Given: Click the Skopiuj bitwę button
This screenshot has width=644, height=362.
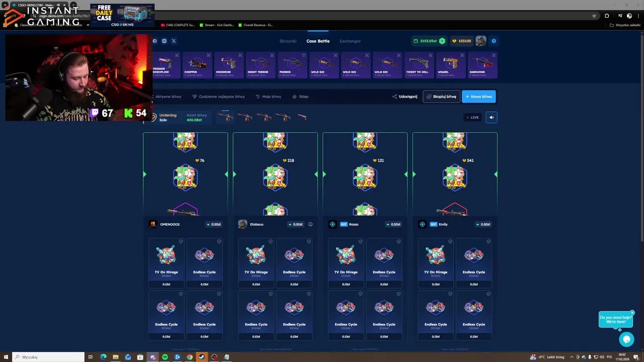Looking at the screenshot, I should tap(441, 97).
